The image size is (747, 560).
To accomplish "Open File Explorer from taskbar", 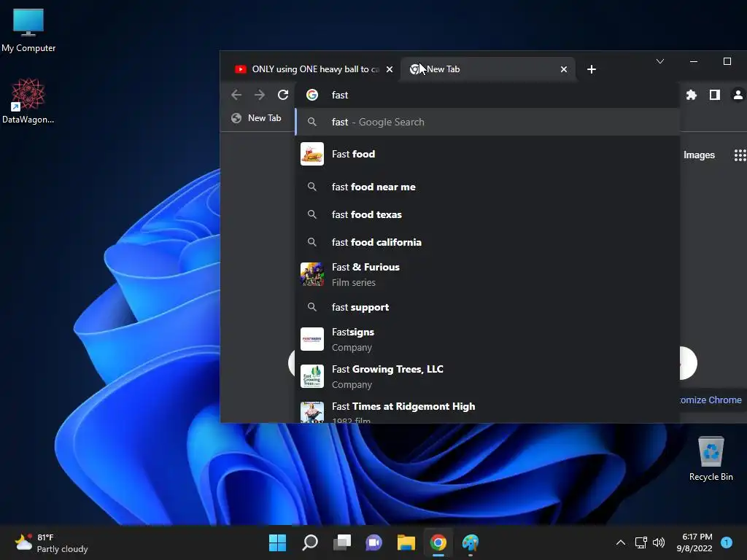I will coord(406,542).
